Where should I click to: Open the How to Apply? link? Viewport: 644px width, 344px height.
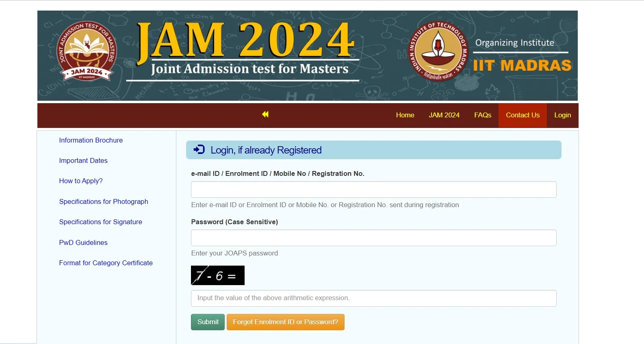click(81, 181)
